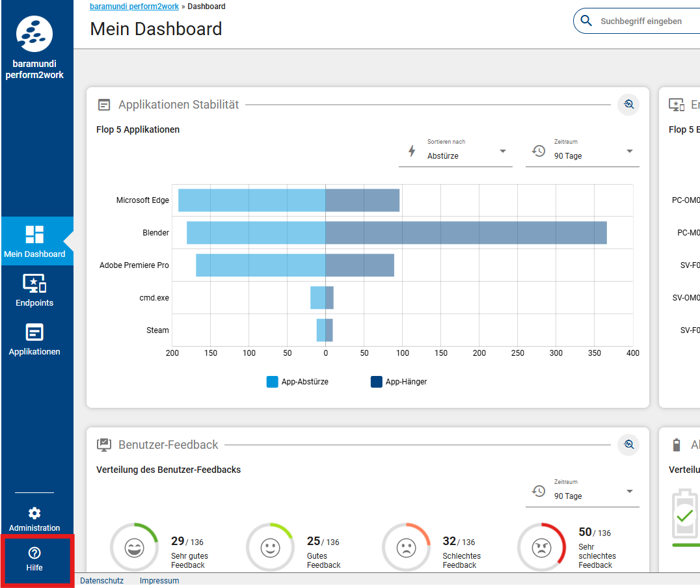Click the details magnifier in Benutzer-Feedback
The width and height of the screenshot is (700, 588).
point(628,445)
